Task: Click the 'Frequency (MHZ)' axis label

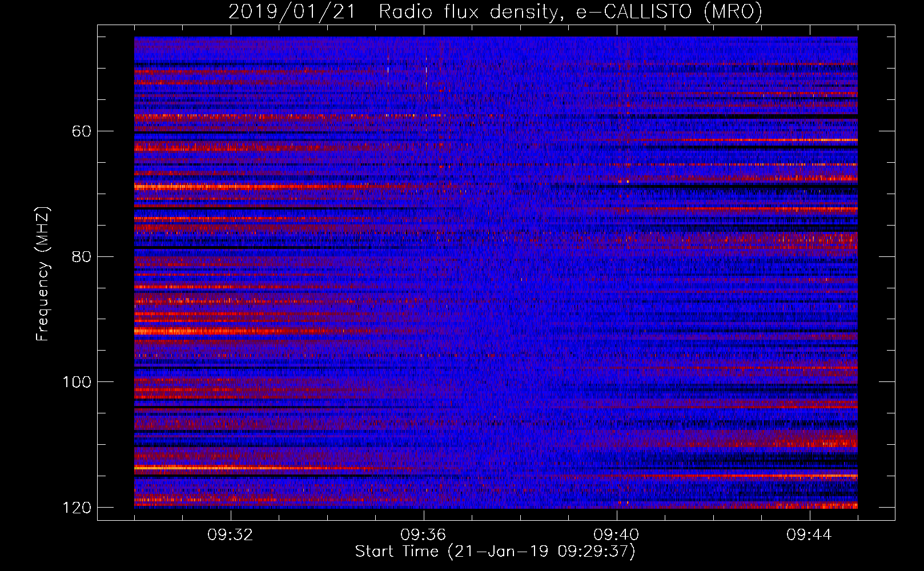Action: point(43,274)
